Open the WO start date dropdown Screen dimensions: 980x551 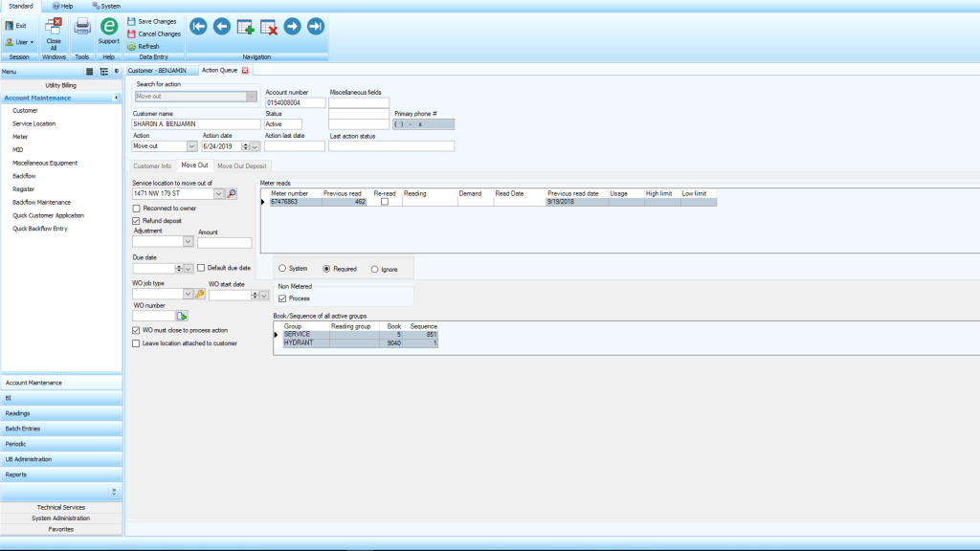263,294
